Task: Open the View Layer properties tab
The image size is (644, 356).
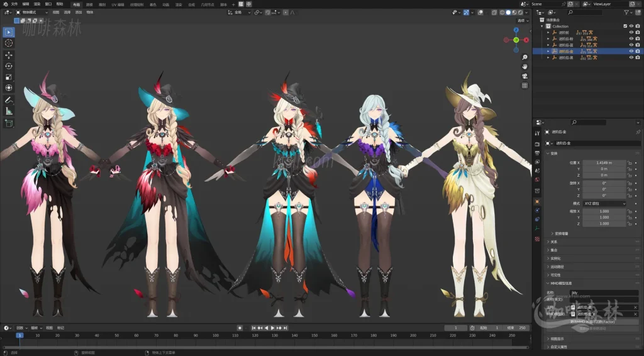Action: 537,162
